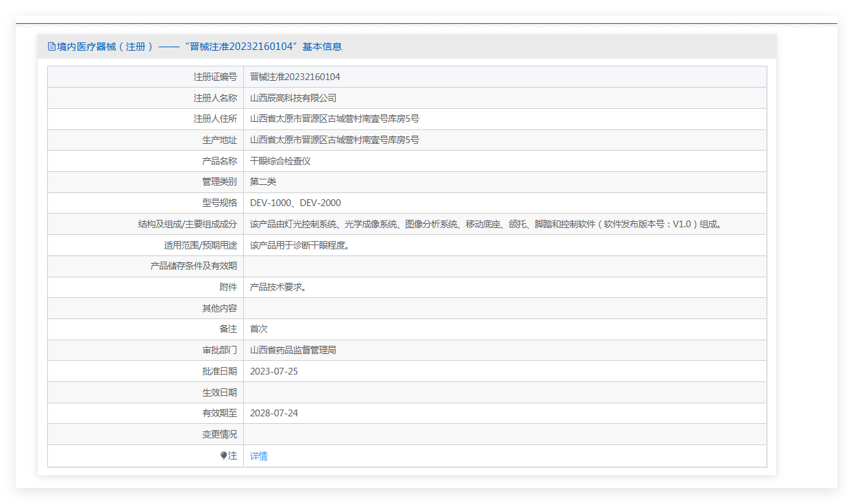The width and height of the screenshot is (853, 504).
Task: Click the 管理类别 label
Action: (x=219, y=182)
